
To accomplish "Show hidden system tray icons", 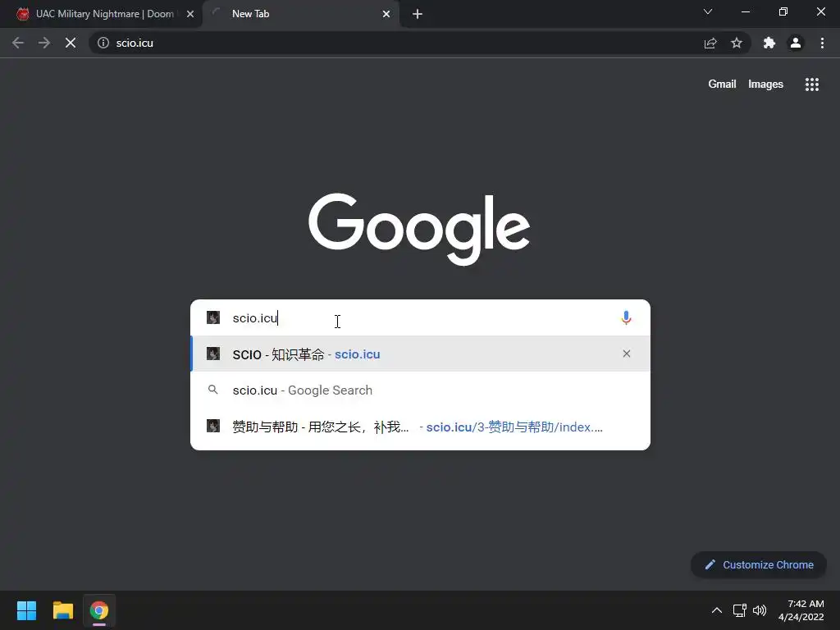I will coord(716,610).
